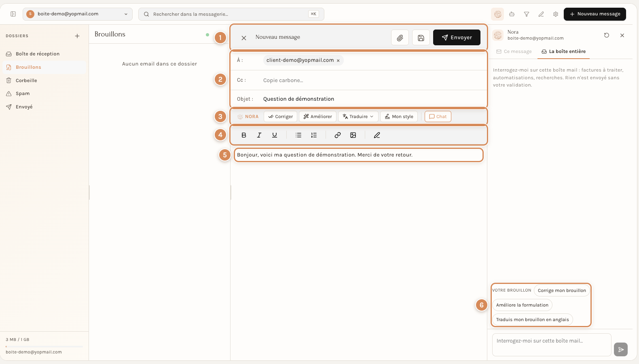639x364 pixels.
Task: Open Boîte de réception folder
Action: 44,54
